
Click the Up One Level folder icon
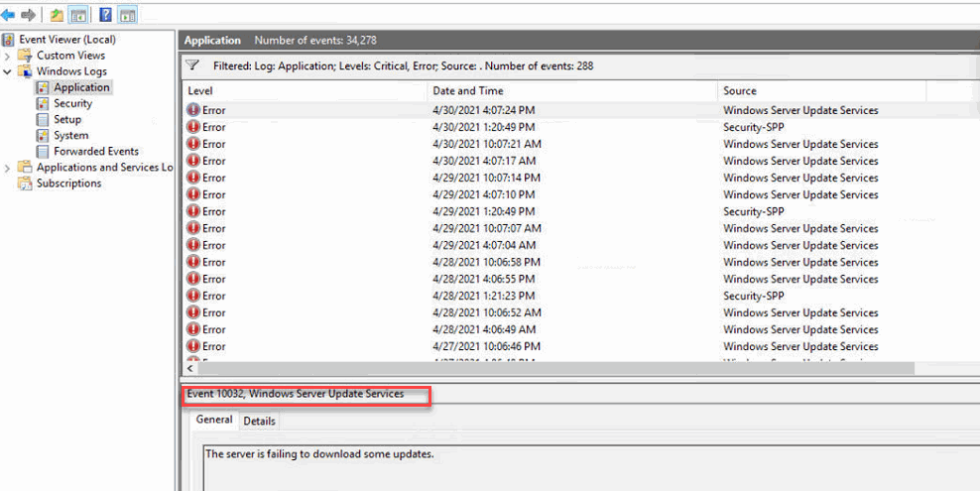pyautogui.click(x=57, y=14)
